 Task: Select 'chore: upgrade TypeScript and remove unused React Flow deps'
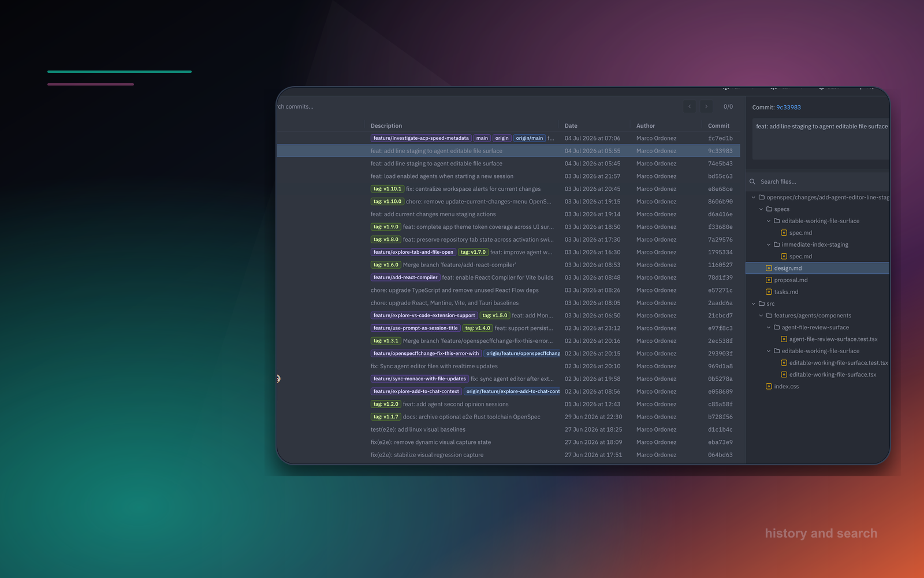(x=508, y=290)
